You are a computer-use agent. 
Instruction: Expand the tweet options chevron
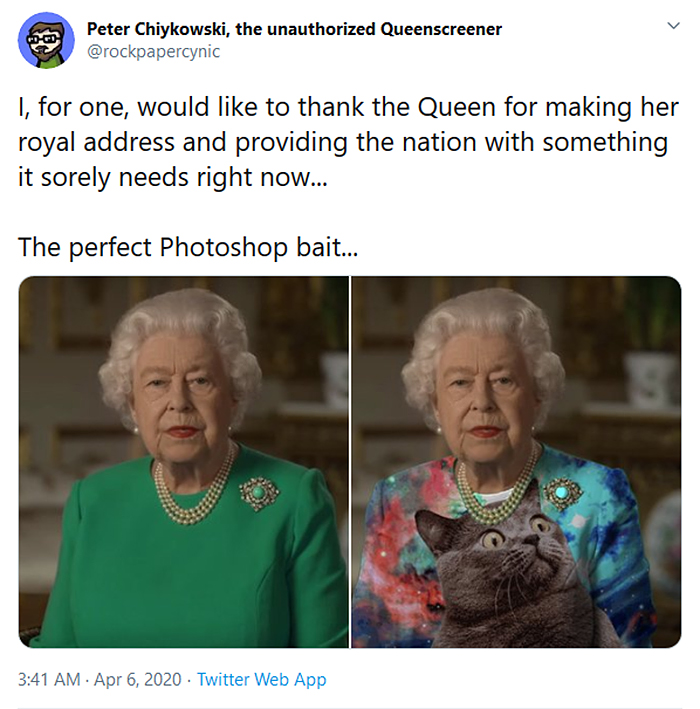coord(674,25)
